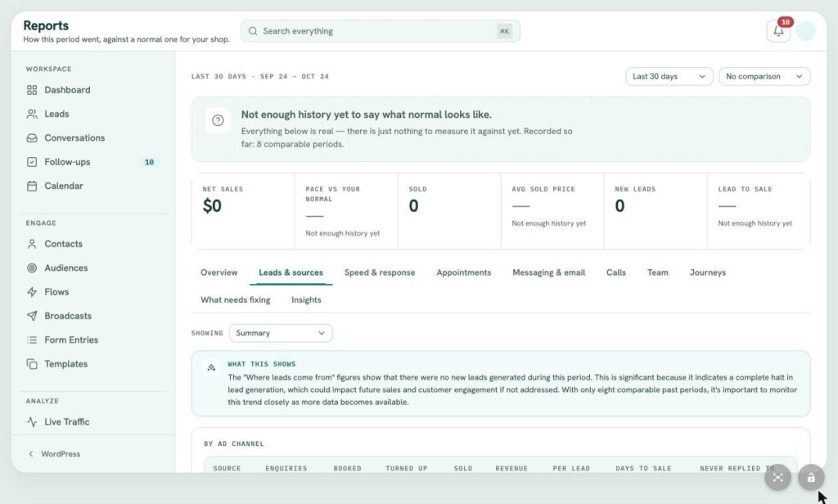Click the New Leads 0 card
This screenshot has width=838, height=504.
pos(656,211)
